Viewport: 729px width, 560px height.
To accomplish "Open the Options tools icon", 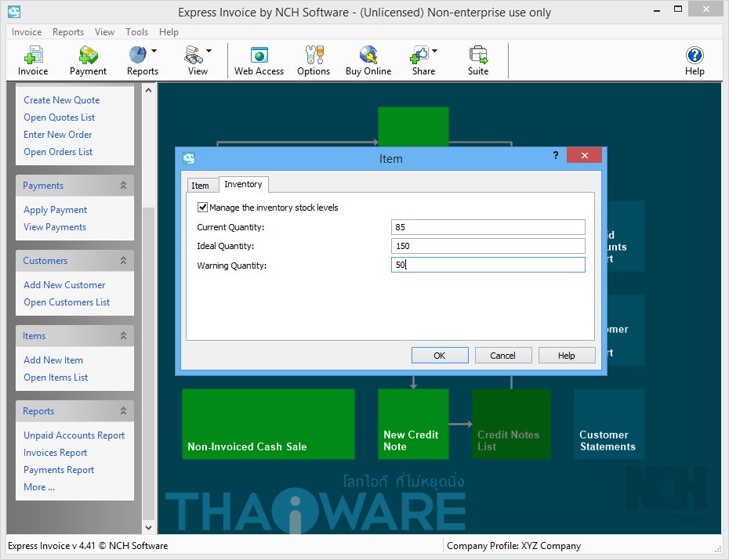I will [313, 56].
